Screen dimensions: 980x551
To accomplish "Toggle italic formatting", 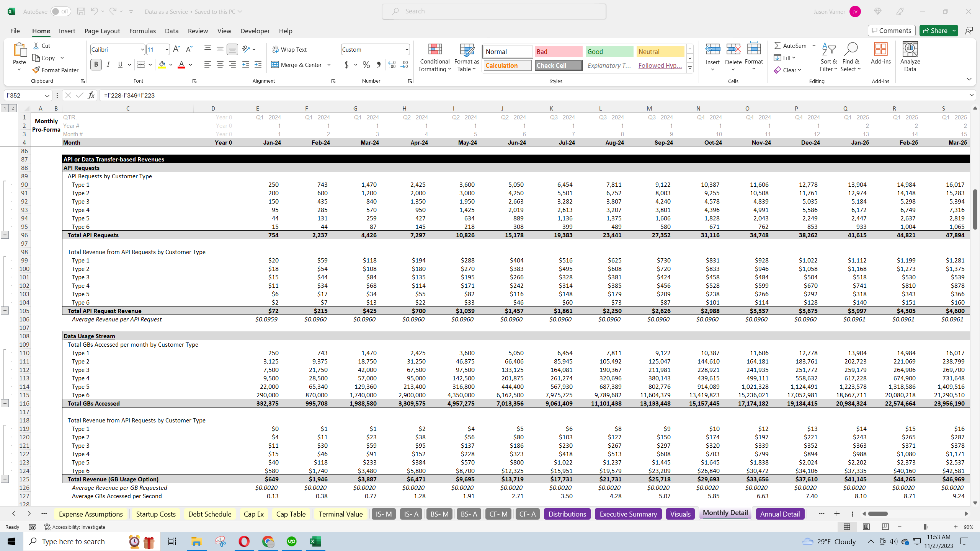I will point(108,64).
